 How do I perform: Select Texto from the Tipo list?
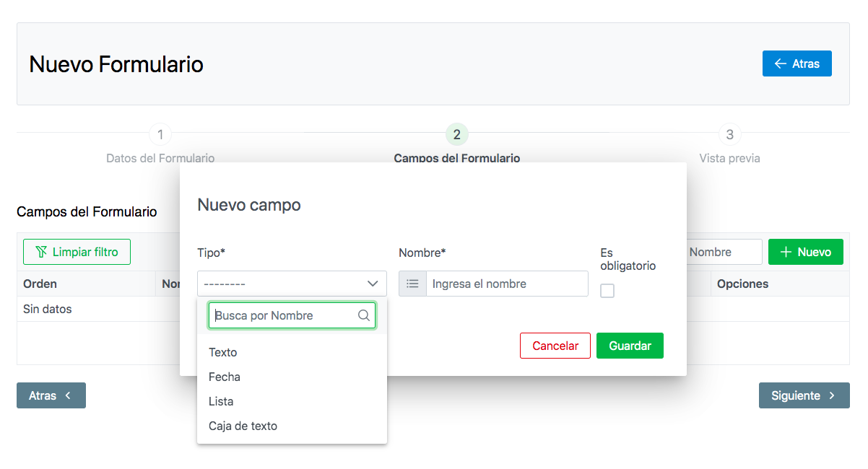coord(223,352)
